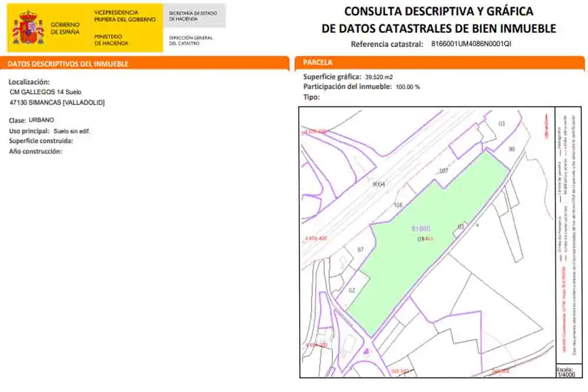The width and height of the screenshot is (588, 392).
Task: Click the 'Año construcción:' label
Action: [x=35, y=152]
